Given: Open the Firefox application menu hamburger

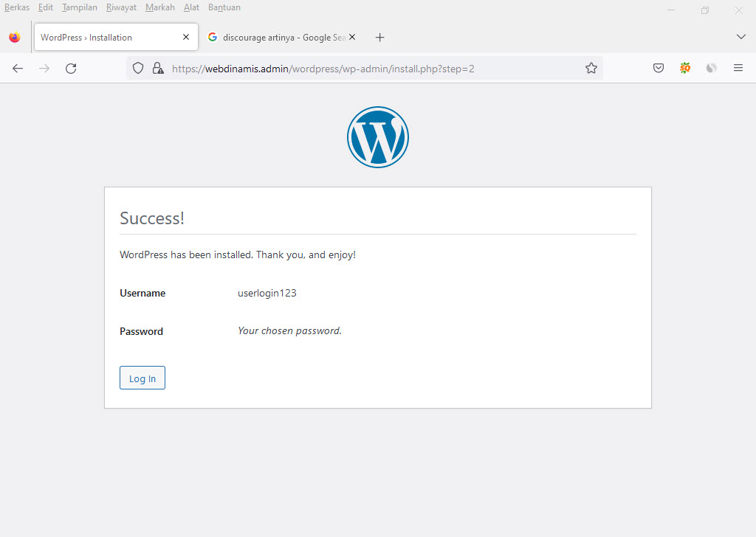Looking at the screenshot, I should 738,67.
